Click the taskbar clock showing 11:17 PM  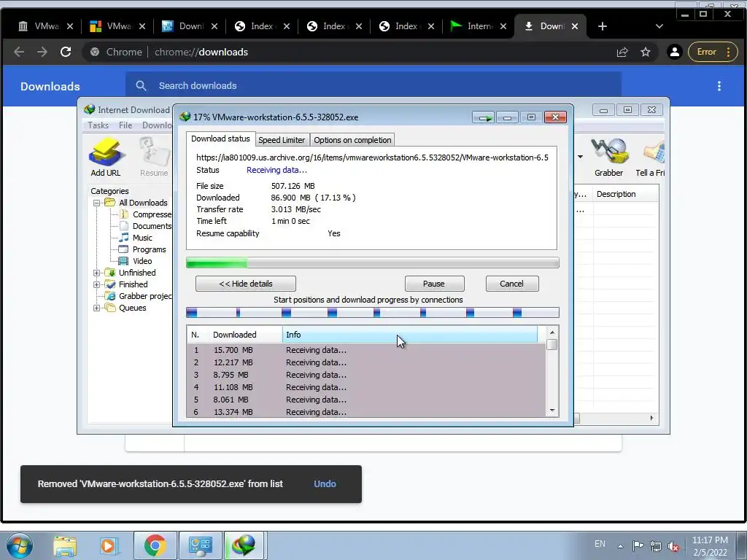point(710,546)
